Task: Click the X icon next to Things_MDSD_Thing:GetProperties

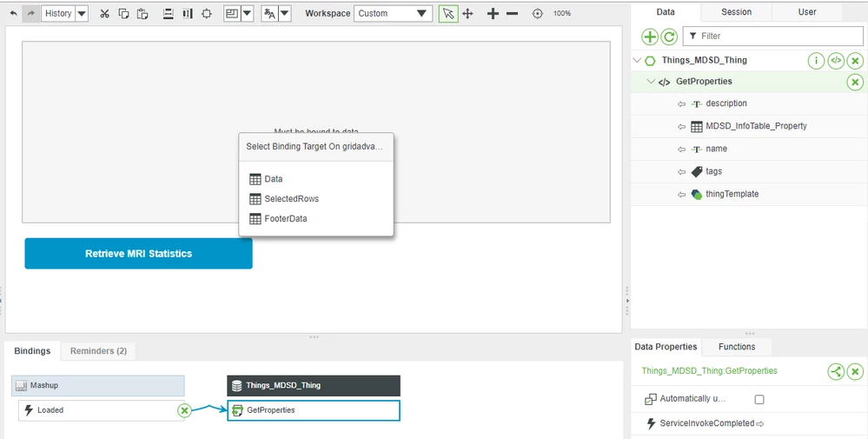Action: pos(855,371)
